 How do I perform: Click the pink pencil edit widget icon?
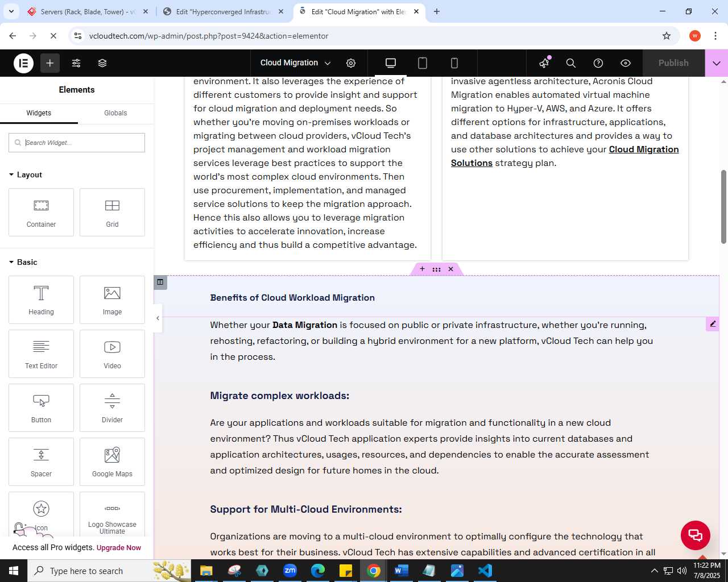712,323
